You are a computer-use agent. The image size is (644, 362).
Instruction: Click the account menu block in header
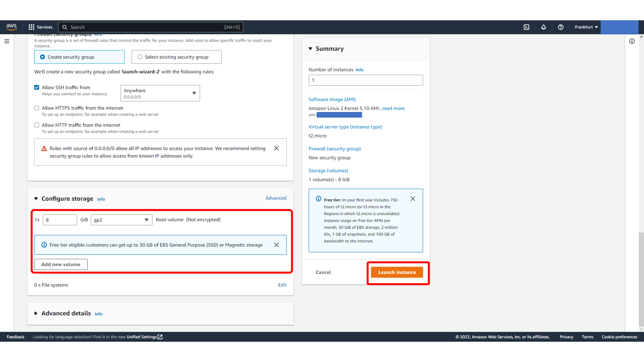point(619,27)
